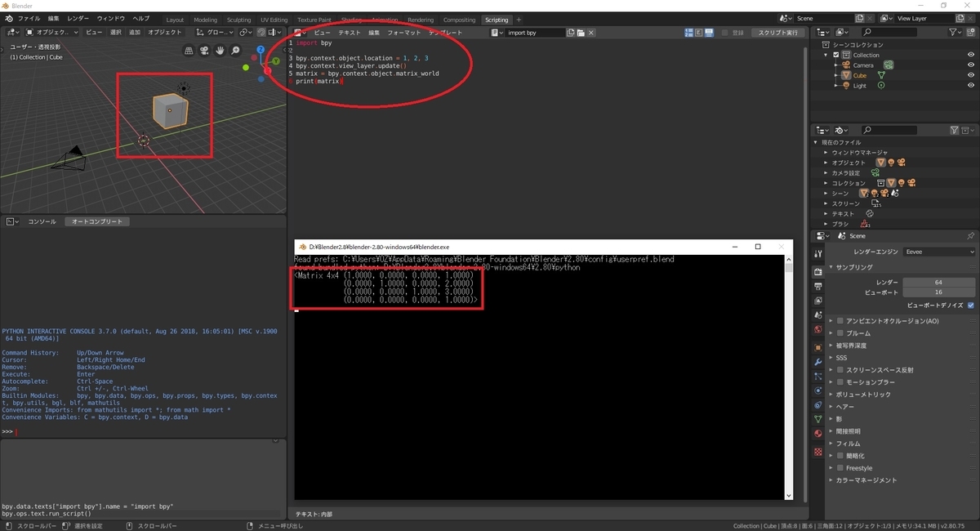The image size is (980, 531).
Task: Open the text data-block browse dropdown
Action: 497,33
